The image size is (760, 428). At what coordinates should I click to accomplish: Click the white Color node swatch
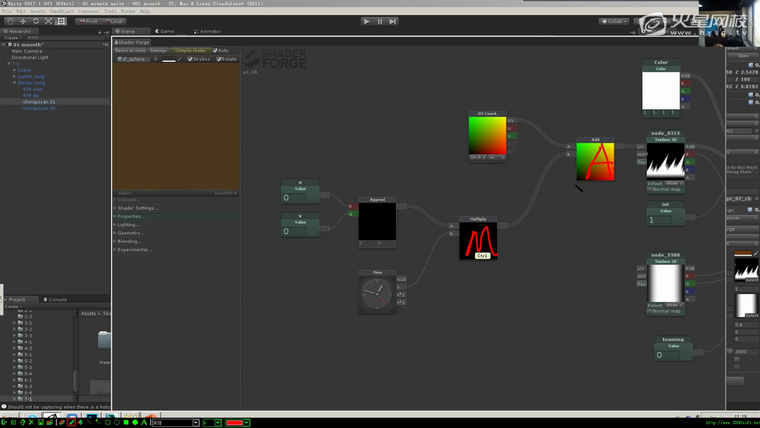point(660,92)
